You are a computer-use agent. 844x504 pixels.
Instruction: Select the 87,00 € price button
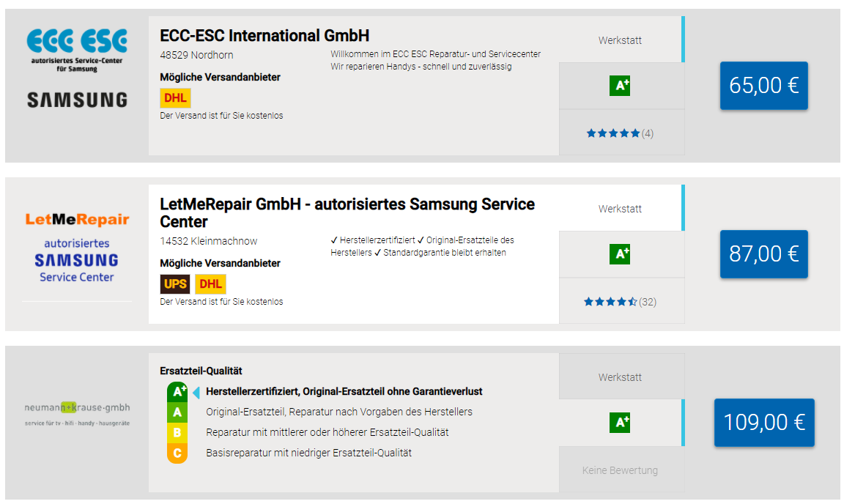pyautogui.click(x=764, y=254)
